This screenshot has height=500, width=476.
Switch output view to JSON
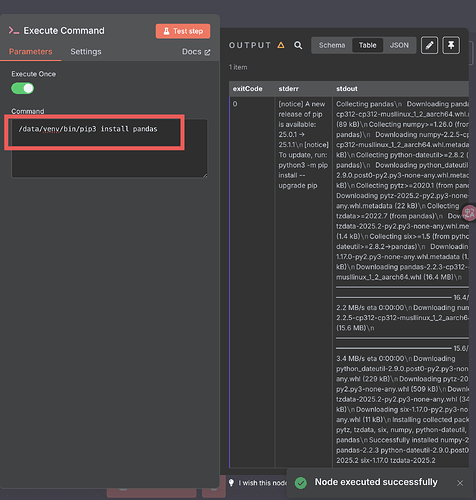tap(399, 45)
